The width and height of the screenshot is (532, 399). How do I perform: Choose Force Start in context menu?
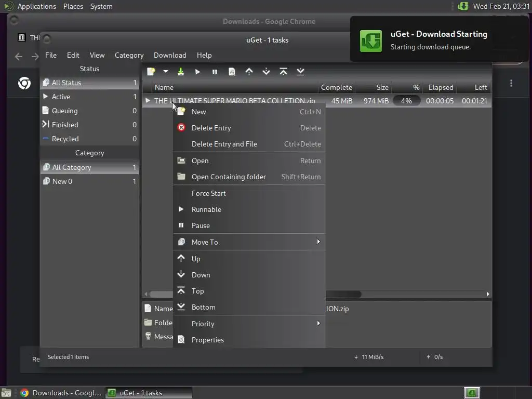point(249,193)
